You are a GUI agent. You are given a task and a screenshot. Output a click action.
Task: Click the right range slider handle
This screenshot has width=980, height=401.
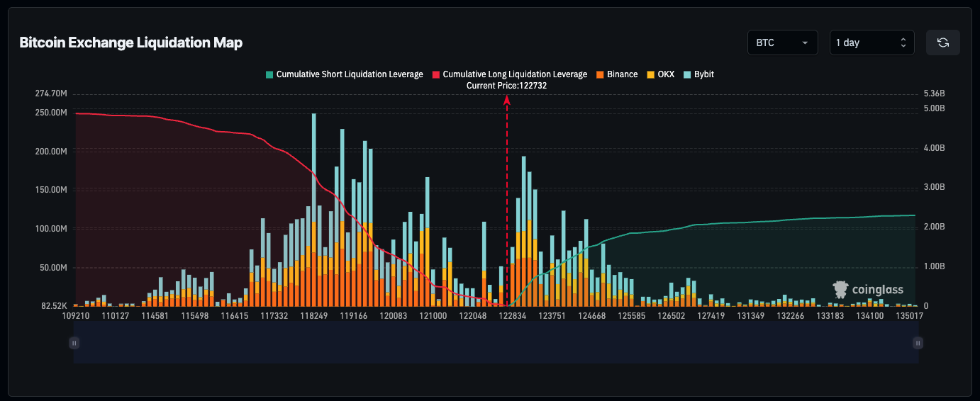pos(918,343)
